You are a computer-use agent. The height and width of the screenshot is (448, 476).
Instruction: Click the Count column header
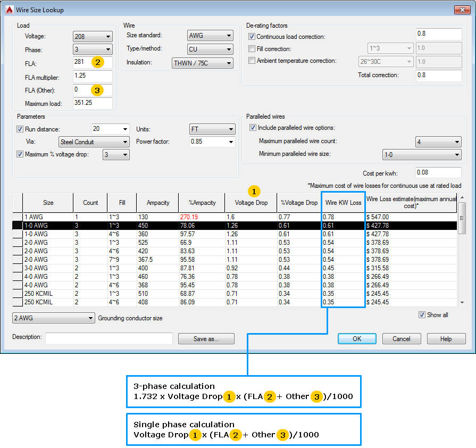pyautogui.click(x=90, y=203)
